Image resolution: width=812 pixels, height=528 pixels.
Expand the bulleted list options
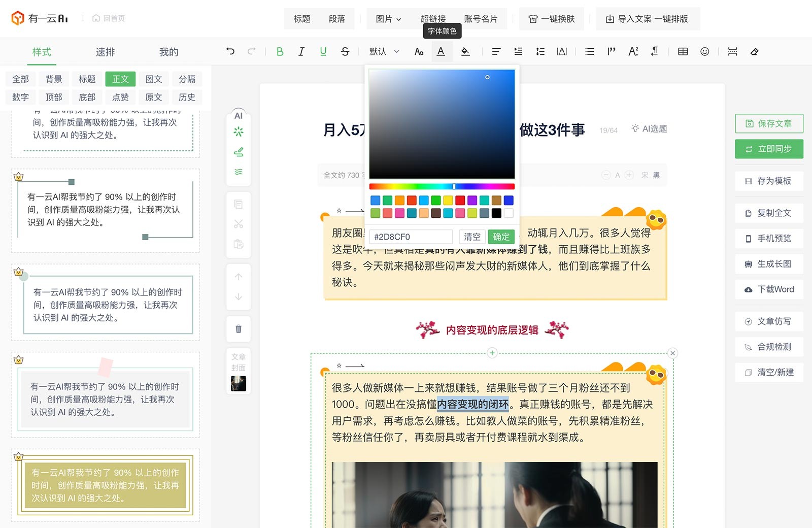tap(589, 51)
